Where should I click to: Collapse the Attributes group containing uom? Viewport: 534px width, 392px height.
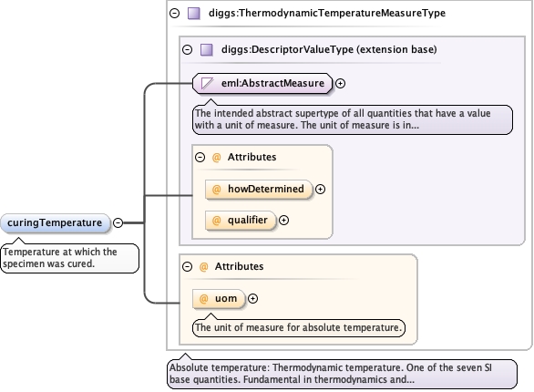[188, 266]
